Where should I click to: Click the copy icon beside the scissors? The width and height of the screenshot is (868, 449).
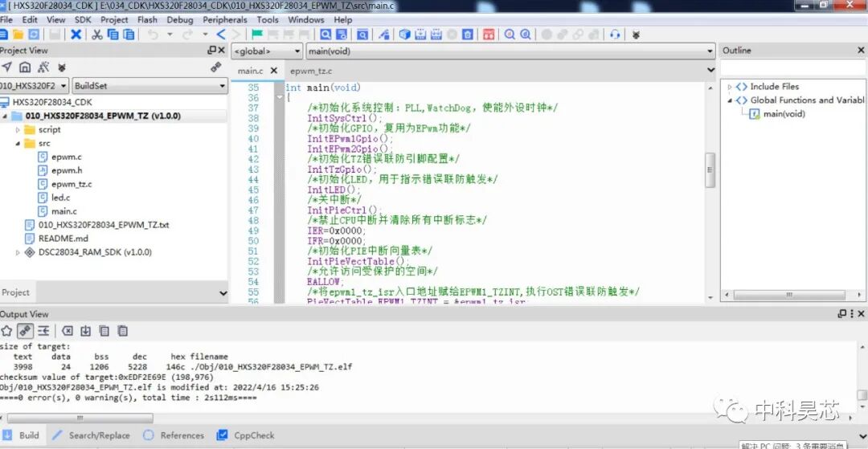tap(113, 35)
